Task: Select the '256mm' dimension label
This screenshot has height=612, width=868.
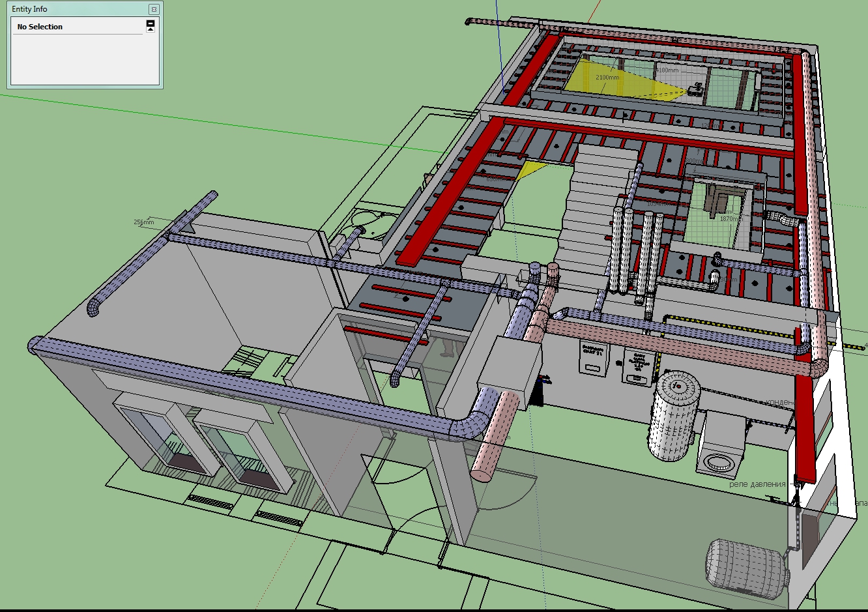Action: click(144, 222)
